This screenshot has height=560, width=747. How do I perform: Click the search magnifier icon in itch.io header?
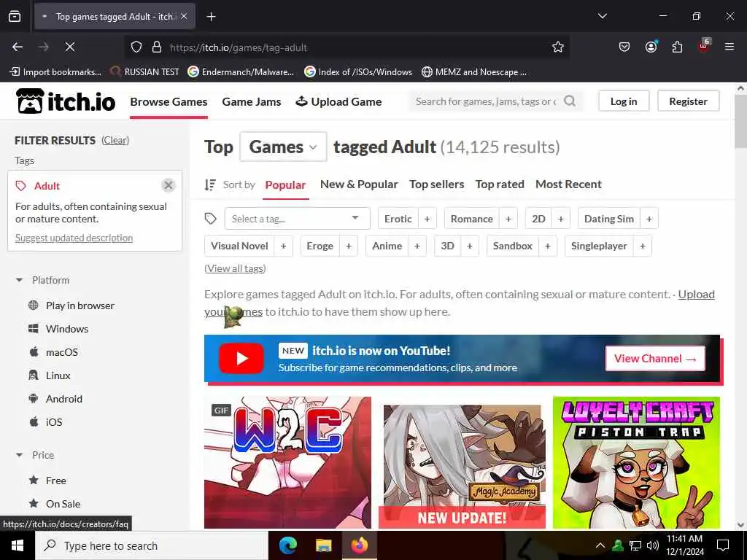coord(569,101)
